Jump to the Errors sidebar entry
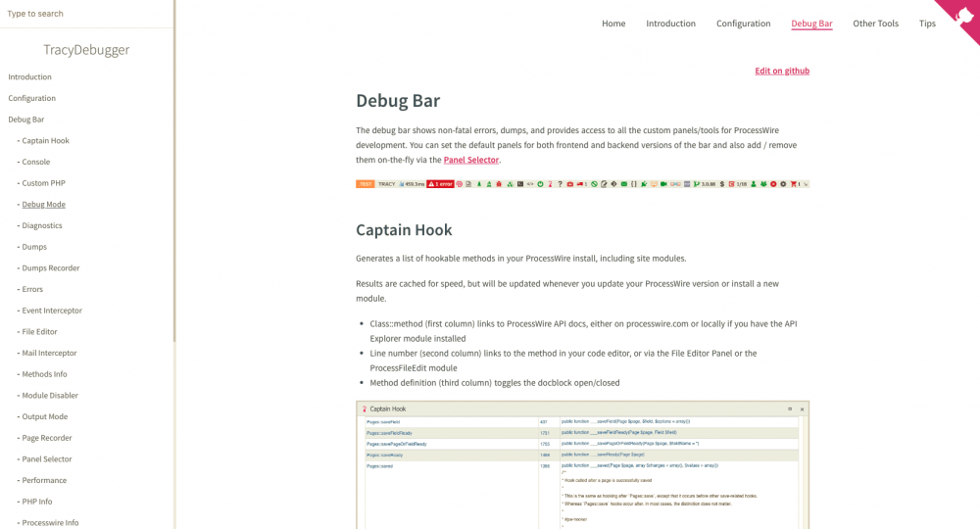Screen dimensions: 980x529 (x=32, y=289)
